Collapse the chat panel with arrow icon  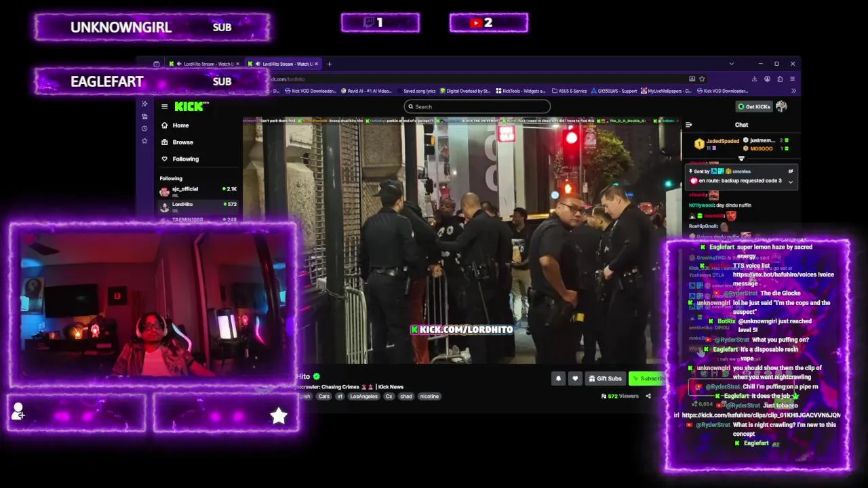688,125
